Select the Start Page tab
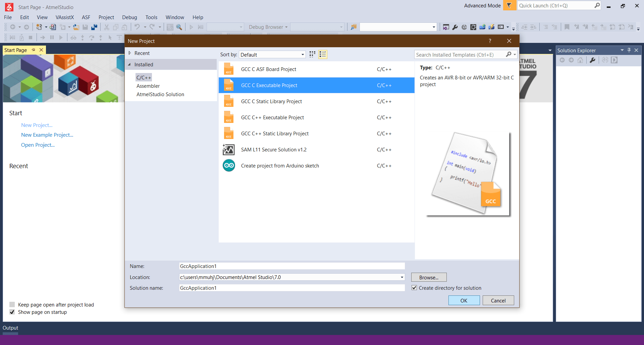 pyautogui.click(x=16, y=50)
